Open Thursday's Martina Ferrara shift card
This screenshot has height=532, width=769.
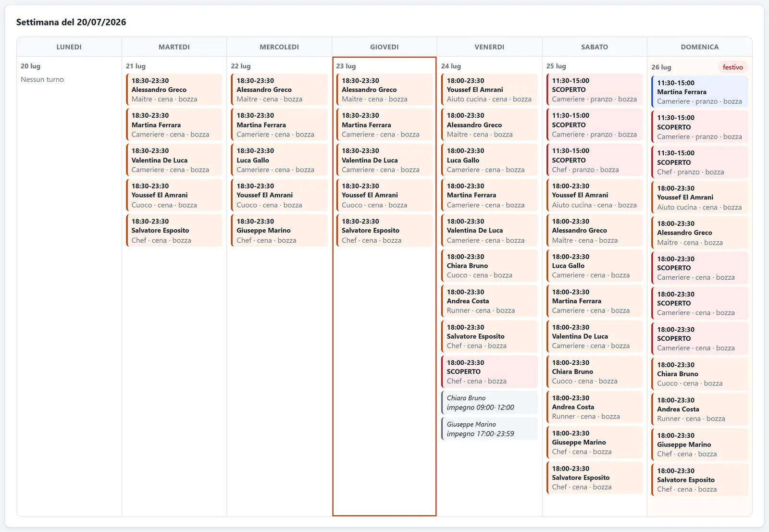[x=384, y=125]
